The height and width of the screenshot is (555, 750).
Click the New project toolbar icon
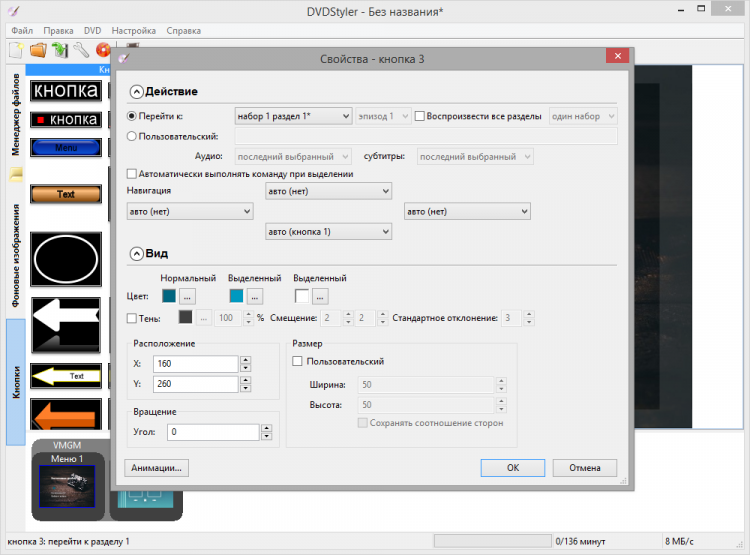(16, 50)
